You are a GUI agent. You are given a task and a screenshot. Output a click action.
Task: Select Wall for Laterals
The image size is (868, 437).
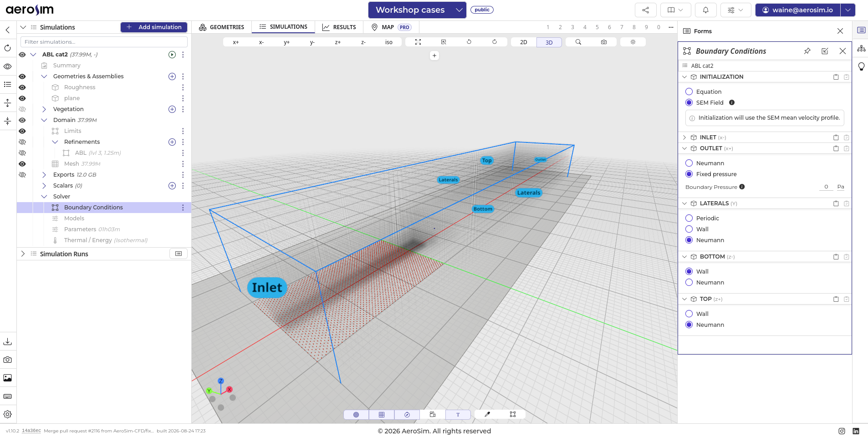point(689,229)
